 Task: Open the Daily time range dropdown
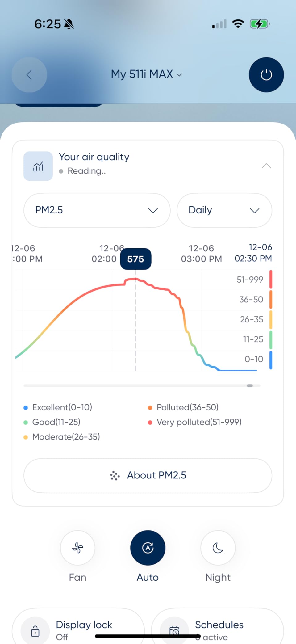tap(224, 210)
